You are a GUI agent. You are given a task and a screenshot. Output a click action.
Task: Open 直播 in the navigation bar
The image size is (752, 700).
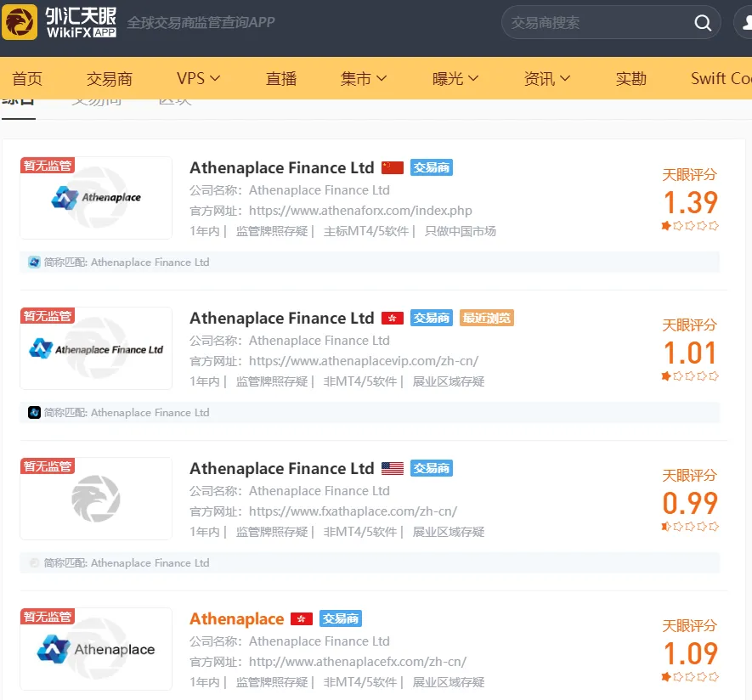coord(281,79)
